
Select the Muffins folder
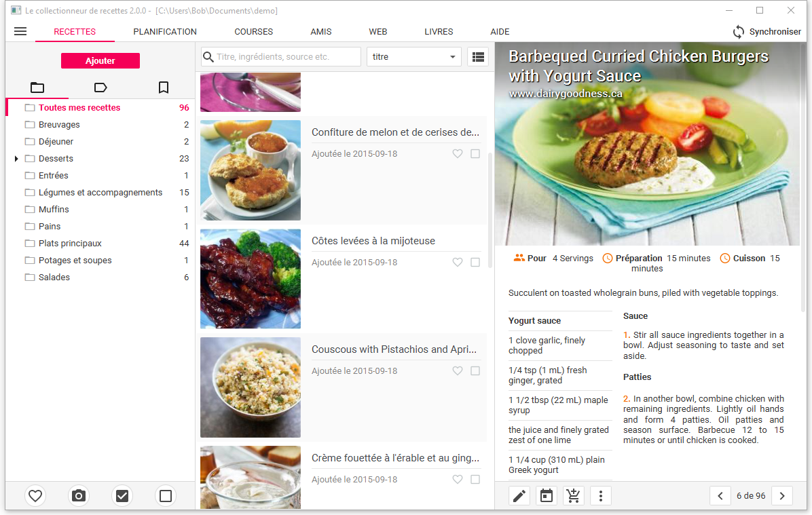pos(99,210)
